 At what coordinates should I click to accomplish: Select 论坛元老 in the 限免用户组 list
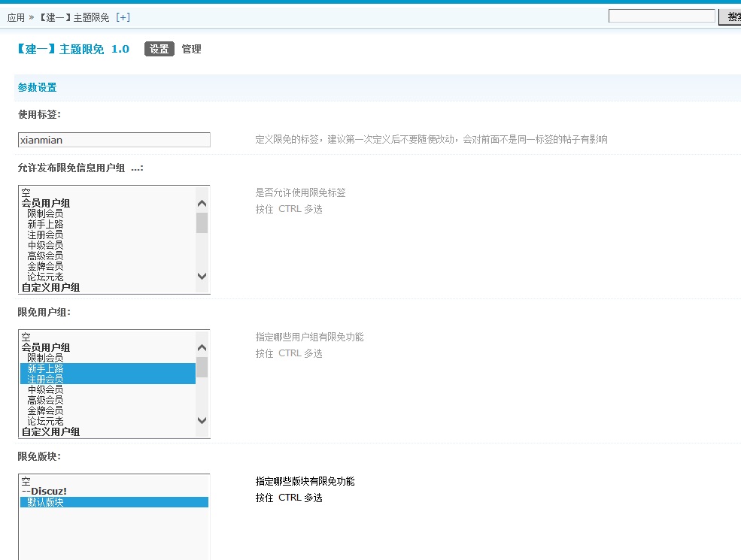point(45,421)
